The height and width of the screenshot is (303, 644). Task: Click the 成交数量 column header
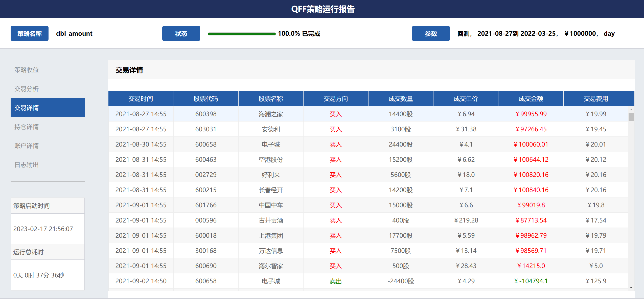pos(401,98)
